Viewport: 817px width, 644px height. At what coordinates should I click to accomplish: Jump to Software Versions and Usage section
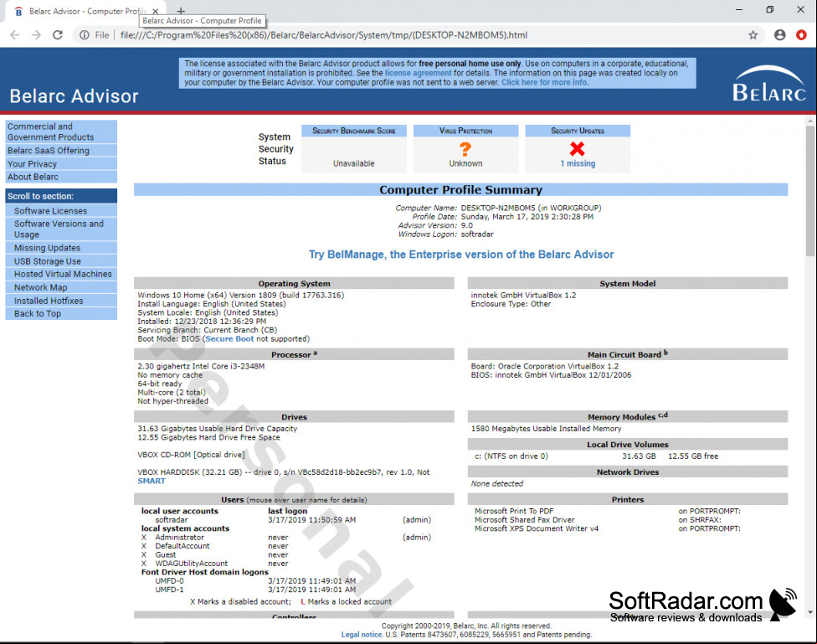61,229
